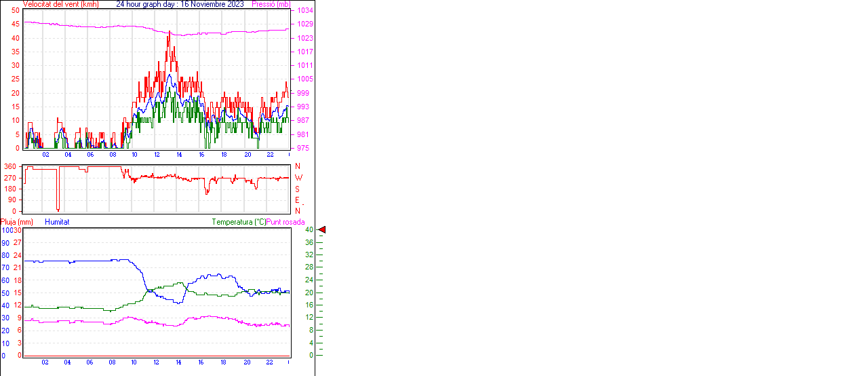Click the 360 label on wind direction axis

pos(9,166)
